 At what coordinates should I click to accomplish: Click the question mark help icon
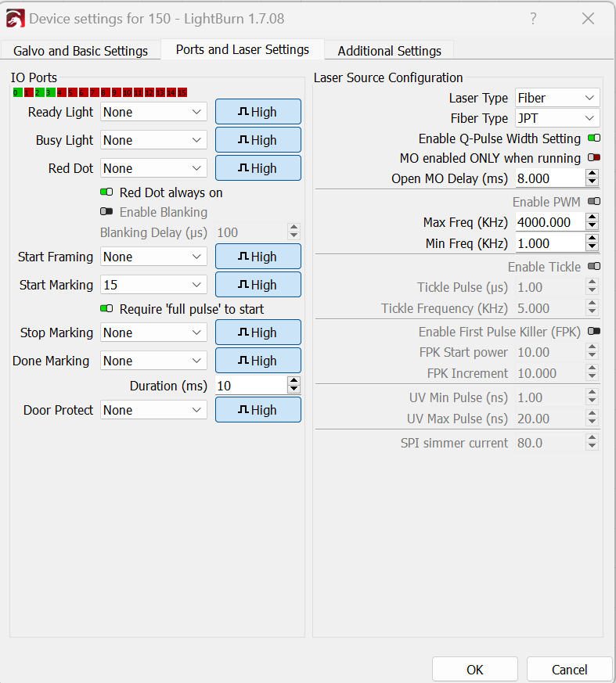tap(533, 18)
